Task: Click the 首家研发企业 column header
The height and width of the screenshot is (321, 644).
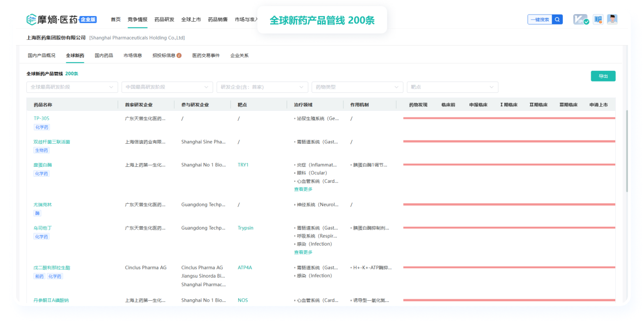Action: point(139,105)
